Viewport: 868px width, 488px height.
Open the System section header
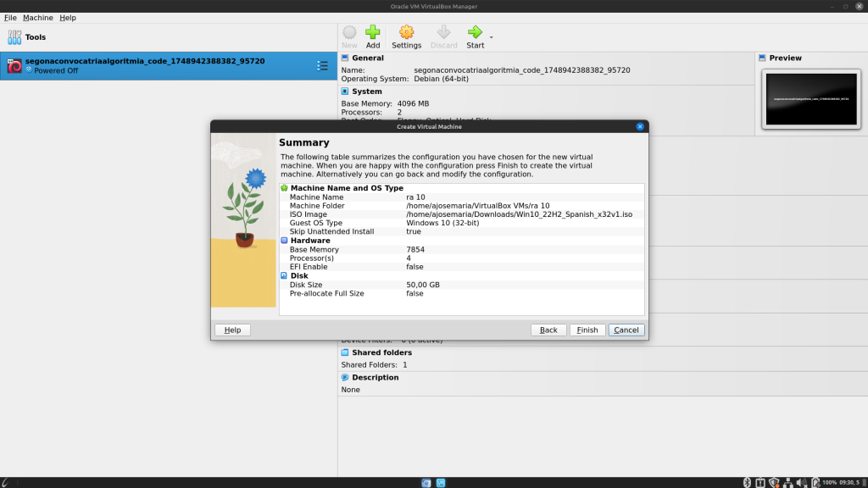click(366, 91)
